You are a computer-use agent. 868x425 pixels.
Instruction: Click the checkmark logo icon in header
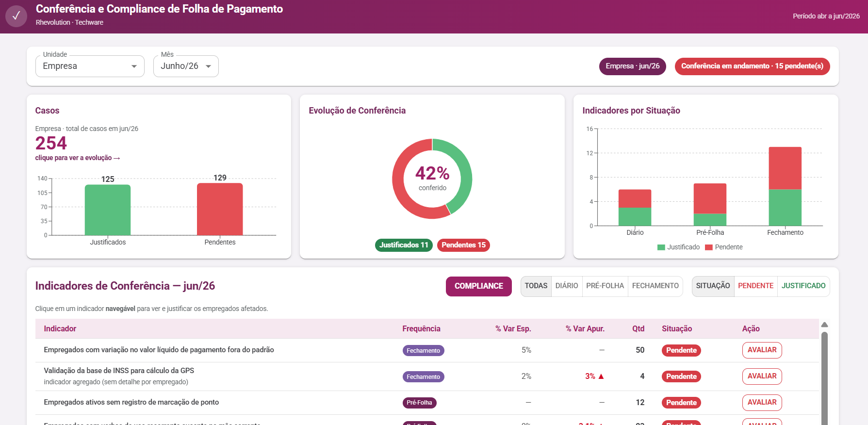[x=16, y=16]
